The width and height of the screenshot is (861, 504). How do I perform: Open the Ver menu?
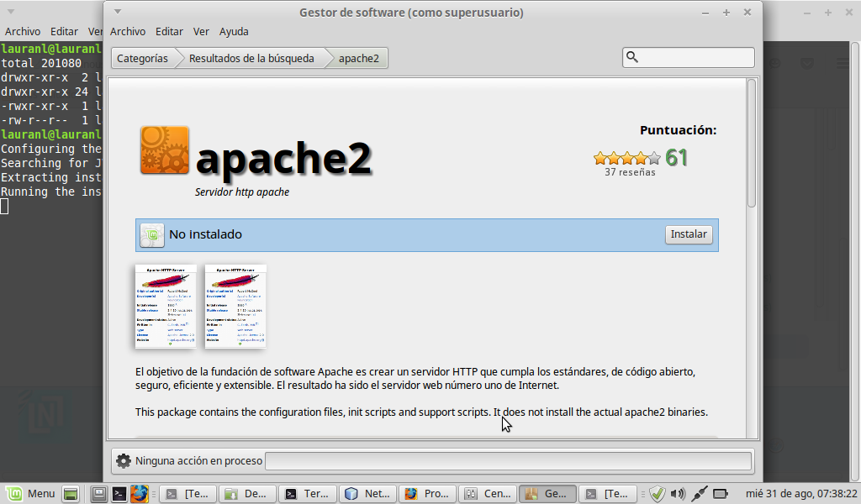201,31
